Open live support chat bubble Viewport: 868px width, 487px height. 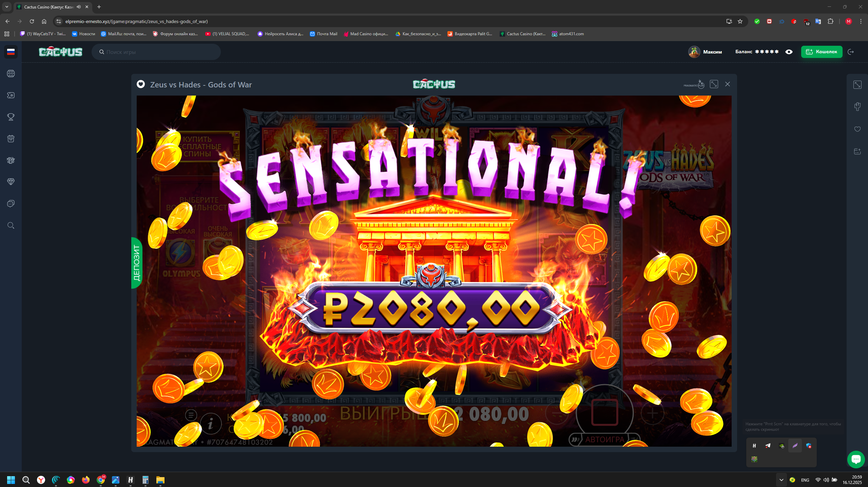click(x=856, y=459)
